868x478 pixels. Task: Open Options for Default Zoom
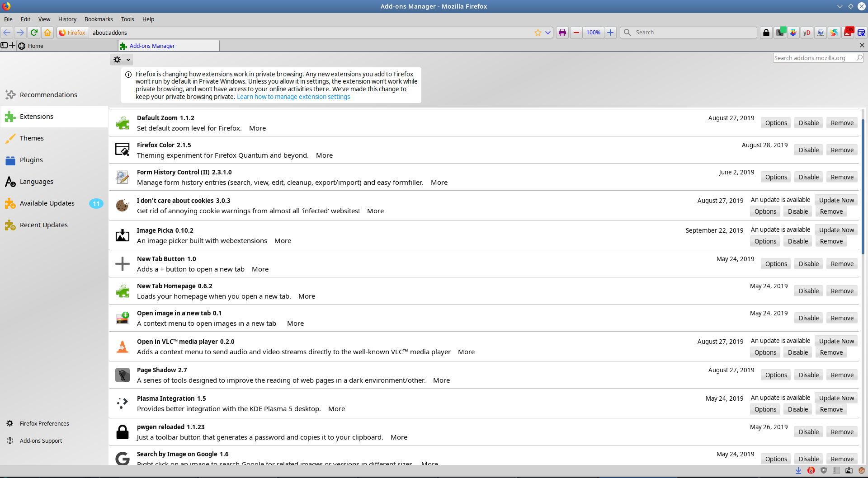(776, 123)
